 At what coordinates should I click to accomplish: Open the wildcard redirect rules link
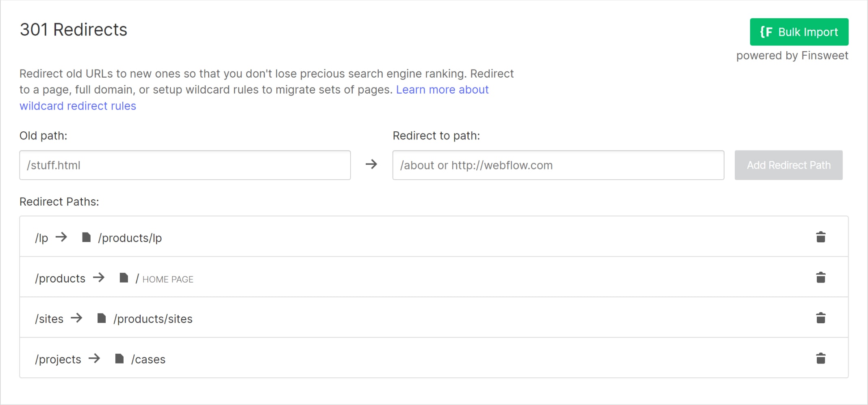(78, 106)
